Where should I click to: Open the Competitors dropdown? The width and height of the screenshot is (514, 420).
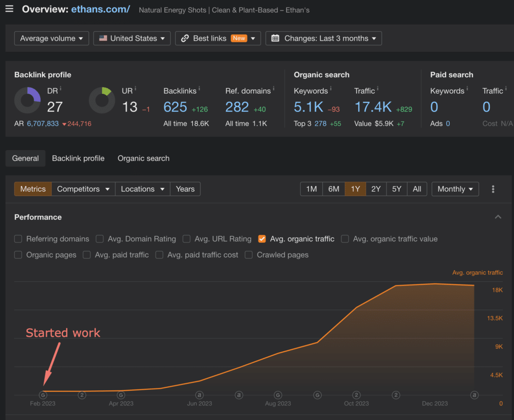(83, 189)
